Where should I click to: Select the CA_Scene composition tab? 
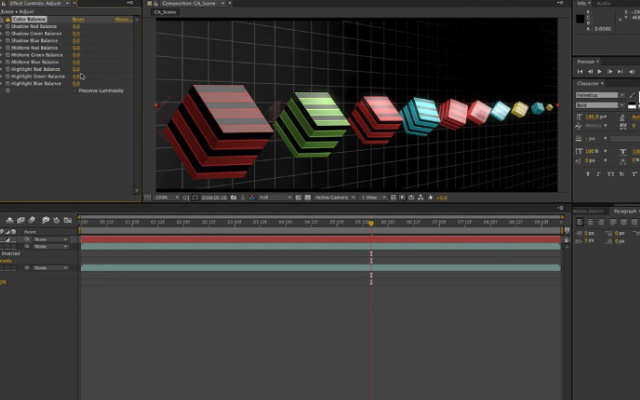coord(165,12)
